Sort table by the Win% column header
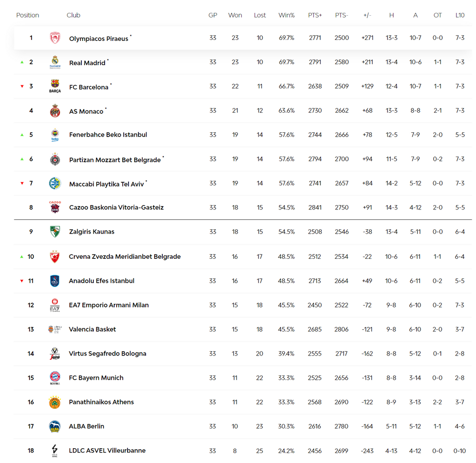This screenshot has width=476, height=463. click(x=287, y=15)
